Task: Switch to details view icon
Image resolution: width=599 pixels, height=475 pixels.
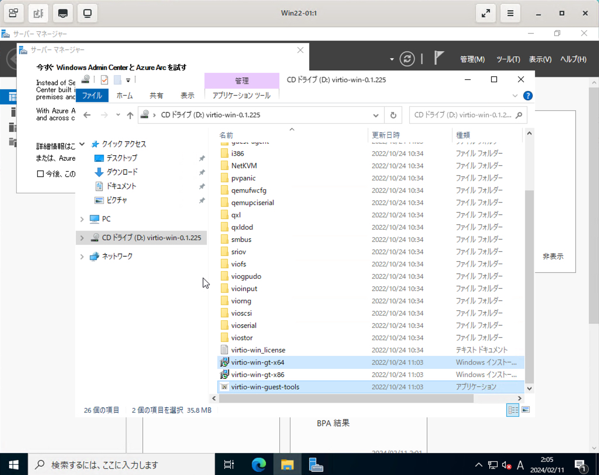Action: tap(512, 410)
